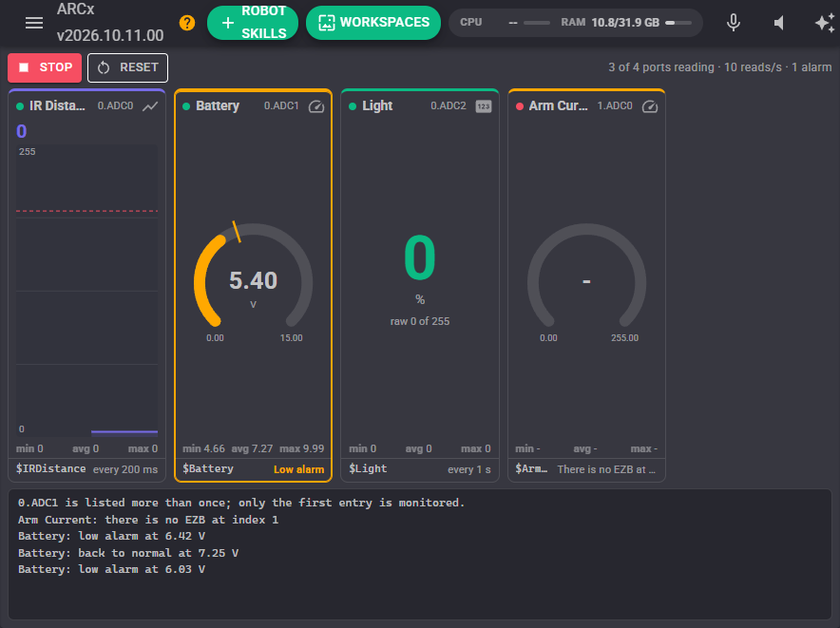Screen dimensions: 840x628
Task: Click the $Battery variable name
Action: (208, 468)
